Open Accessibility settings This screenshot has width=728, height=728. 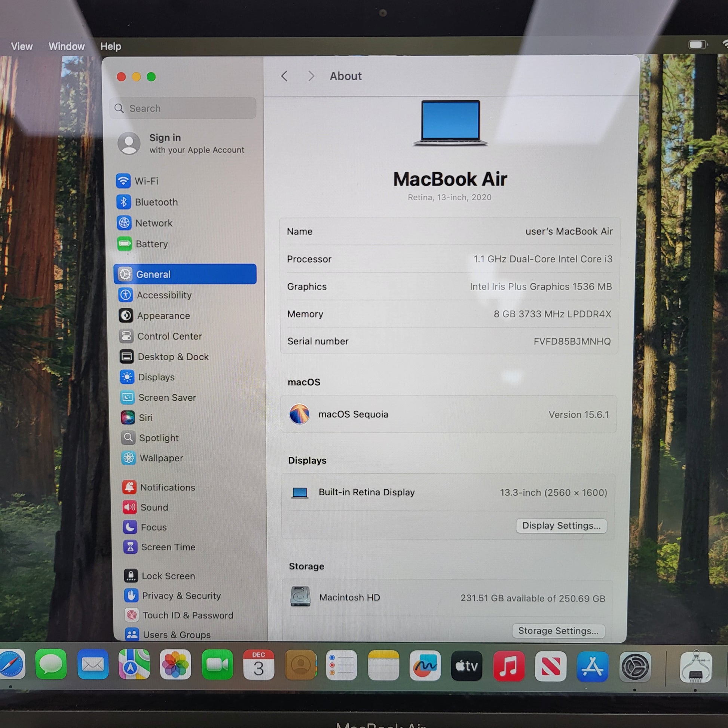(164, 295)
